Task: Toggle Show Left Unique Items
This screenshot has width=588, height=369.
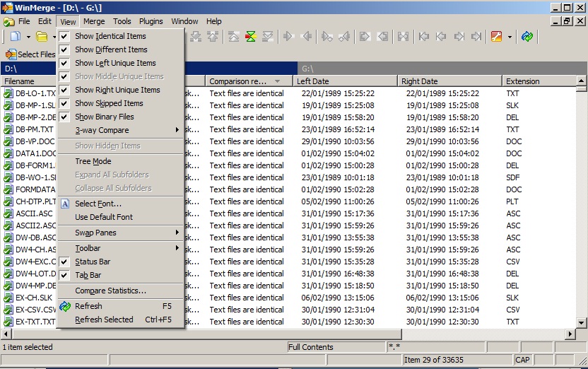Action: pyautogui.click(x=121, y=63)
